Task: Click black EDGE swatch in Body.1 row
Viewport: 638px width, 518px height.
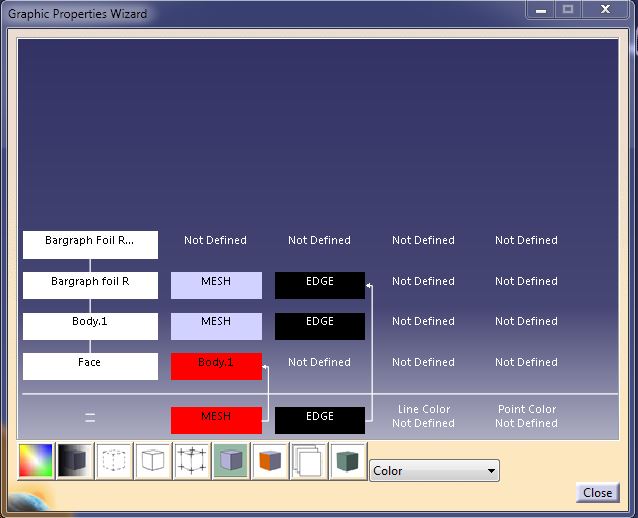Action: point(320,326)
